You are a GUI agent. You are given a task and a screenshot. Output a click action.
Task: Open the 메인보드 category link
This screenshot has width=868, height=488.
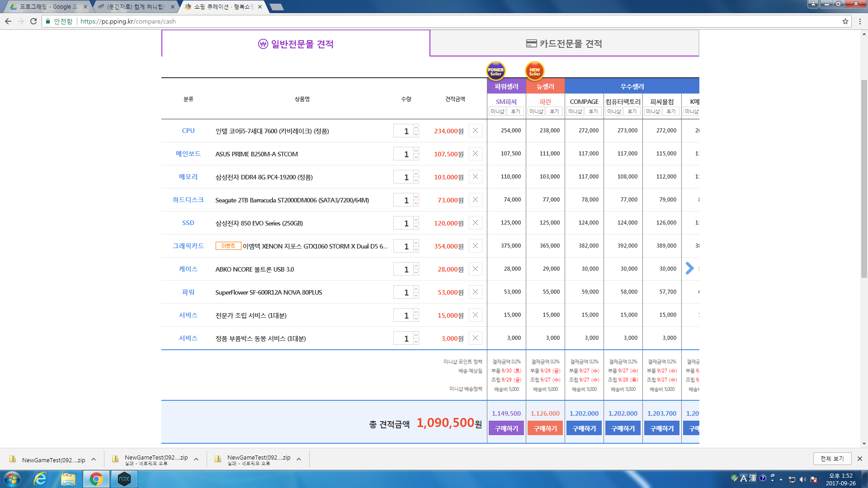click(188, 154)
